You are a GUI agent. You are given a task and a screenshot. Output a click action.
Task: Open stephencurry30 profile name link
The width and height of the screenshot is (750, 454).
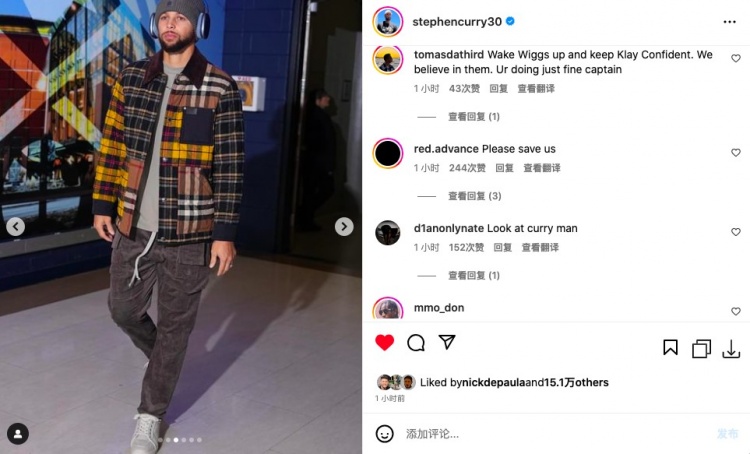pyautogui.click(x=457, y=22)
